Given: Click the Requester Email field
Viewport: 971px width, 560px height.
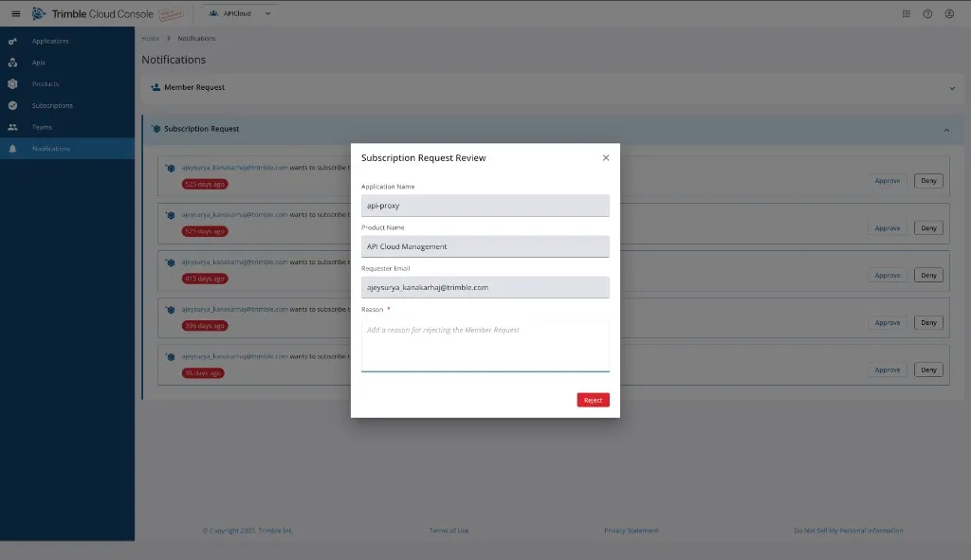Looking at the screenshot, I should click(x=485, y=287).
